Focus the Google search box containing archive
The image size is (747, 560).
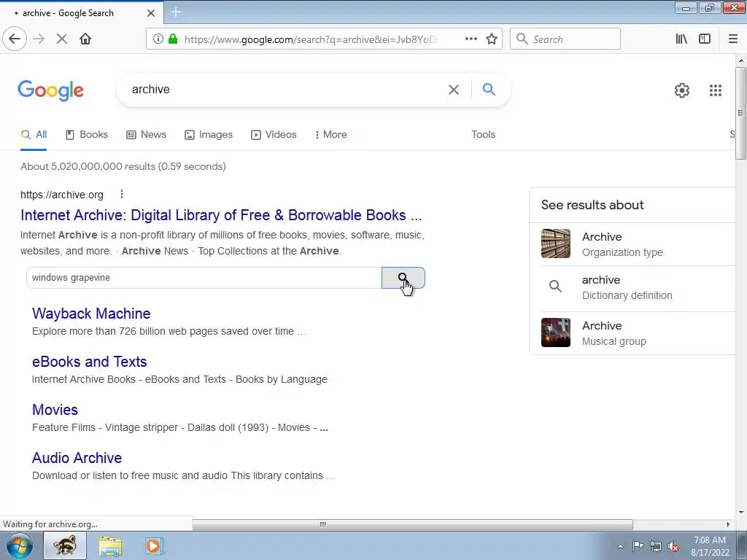click(x=286, y=90)
